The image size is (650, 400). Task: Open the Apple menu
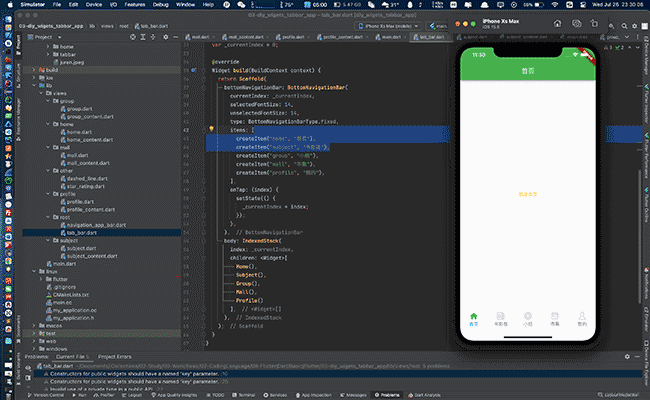(x=10, y=5)
